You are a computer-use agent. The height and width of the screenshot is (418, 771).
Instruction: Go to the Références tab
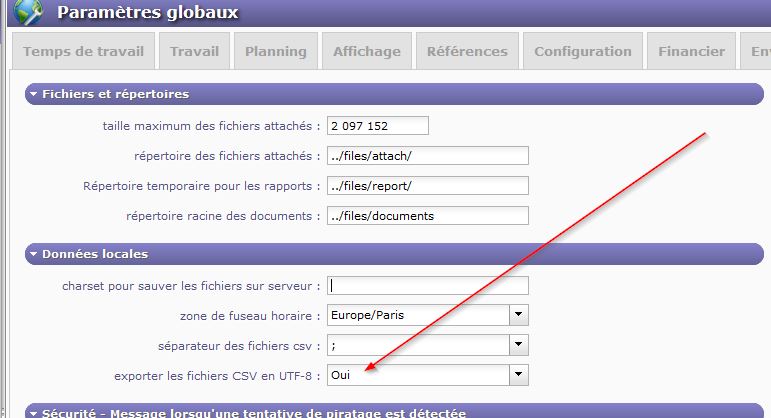[467, 51]
